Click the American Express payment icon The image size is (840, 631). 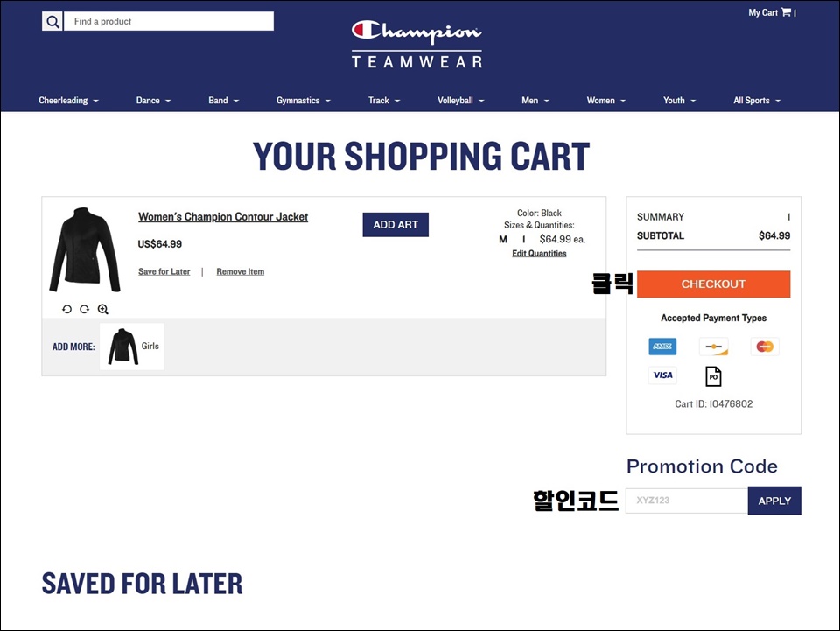click(x=662, y=347)
